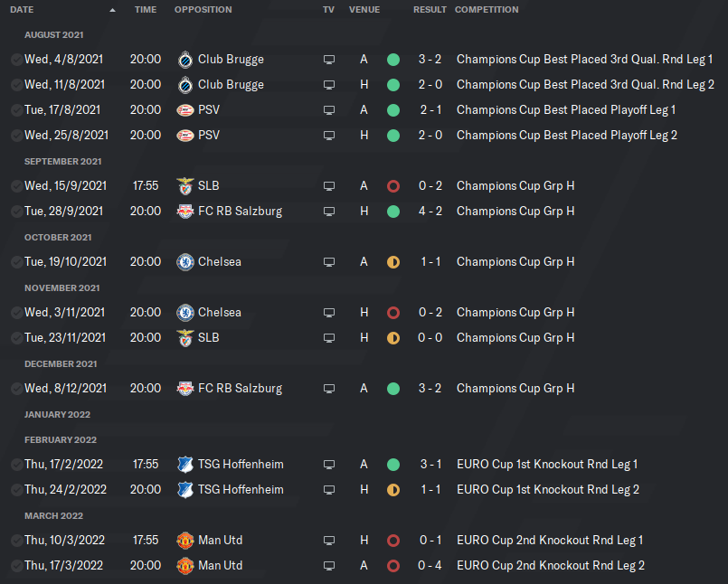Sort by the Opposition column header

click(x=203, y=10)
